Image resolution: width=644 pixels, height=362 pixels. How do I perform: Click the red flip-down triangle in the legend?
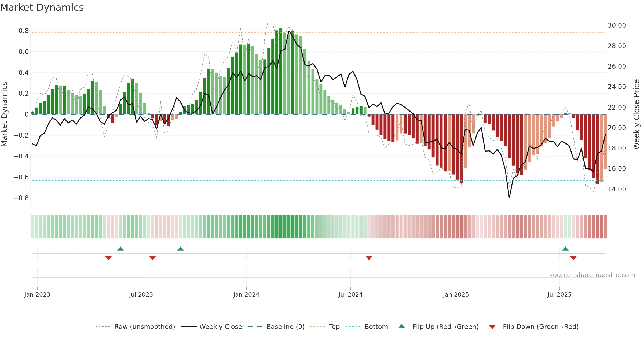pos(492,327)
